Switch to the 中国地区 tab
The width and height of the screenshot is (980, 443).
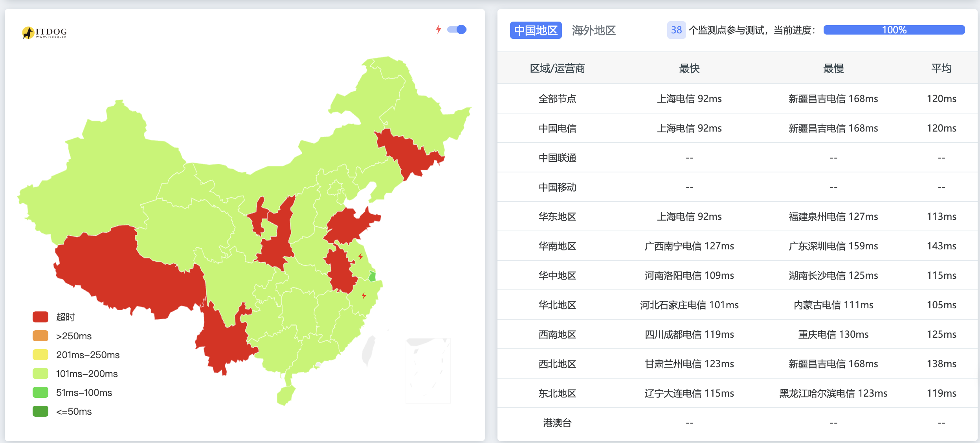(x=535, y=30)
